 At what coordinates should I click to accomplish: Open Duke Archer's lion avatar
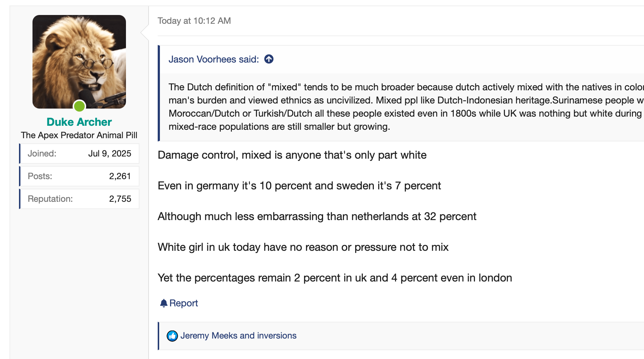[x=79, y=61]
